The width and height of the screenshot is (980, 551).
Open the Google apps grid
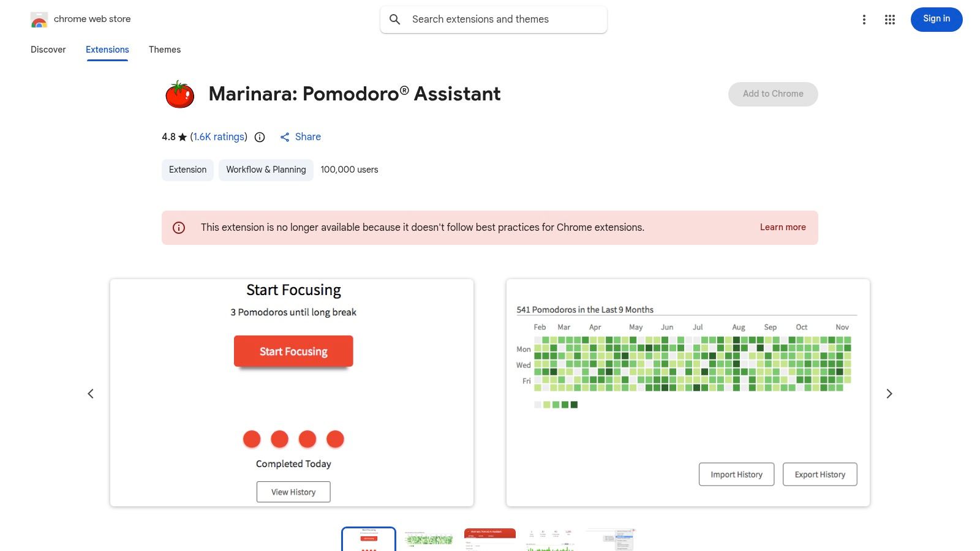tap(890, 20)
